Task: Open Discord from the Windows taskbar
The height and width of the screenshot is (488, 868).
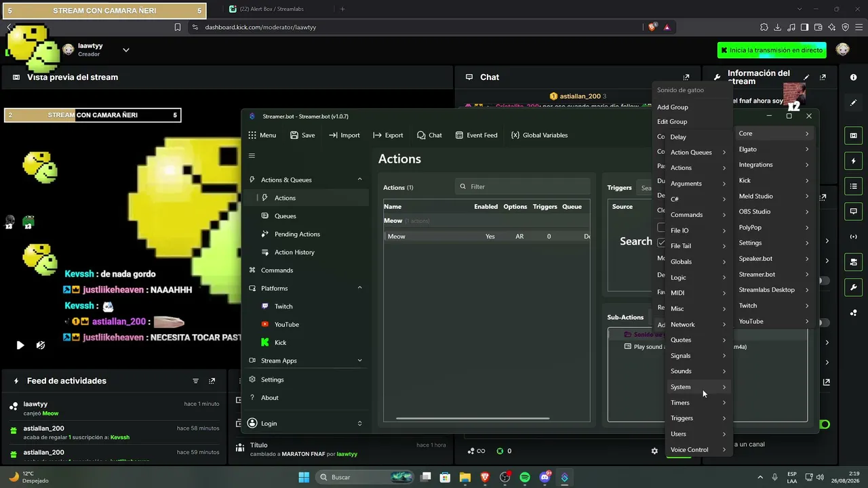Action: point(545,477)
